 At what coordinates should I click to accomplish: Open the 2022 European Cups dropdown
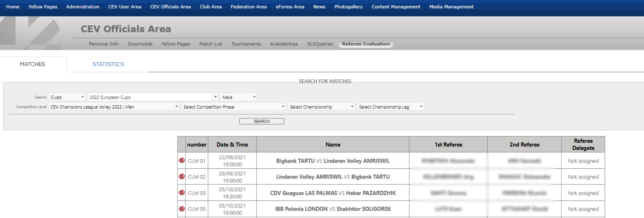pyautogui.click(x=153, y=97)
